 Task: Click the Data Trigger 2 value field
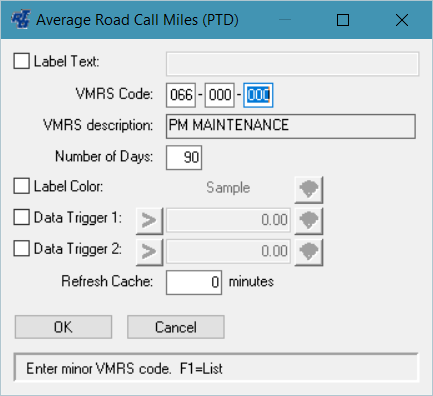tap(228, 251)
